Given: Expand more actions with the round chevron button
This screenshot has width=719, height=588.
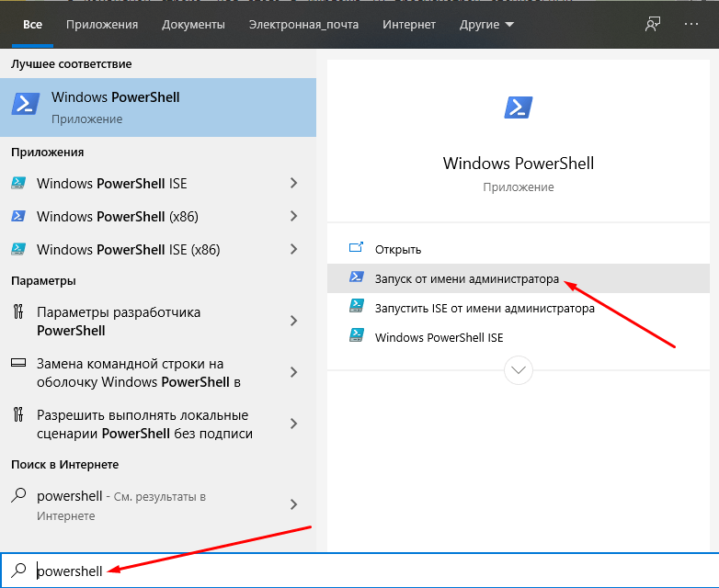Looking at the screenshot, I should click(519, 370).
